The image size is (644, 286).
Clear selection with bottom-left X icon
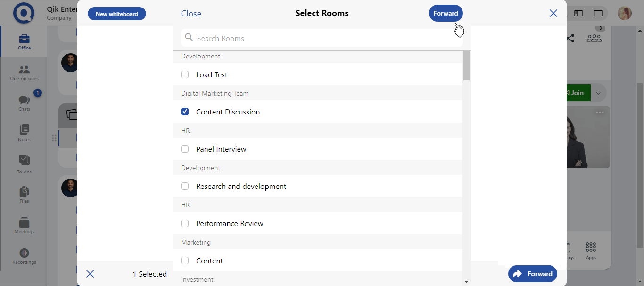point(90,274)
